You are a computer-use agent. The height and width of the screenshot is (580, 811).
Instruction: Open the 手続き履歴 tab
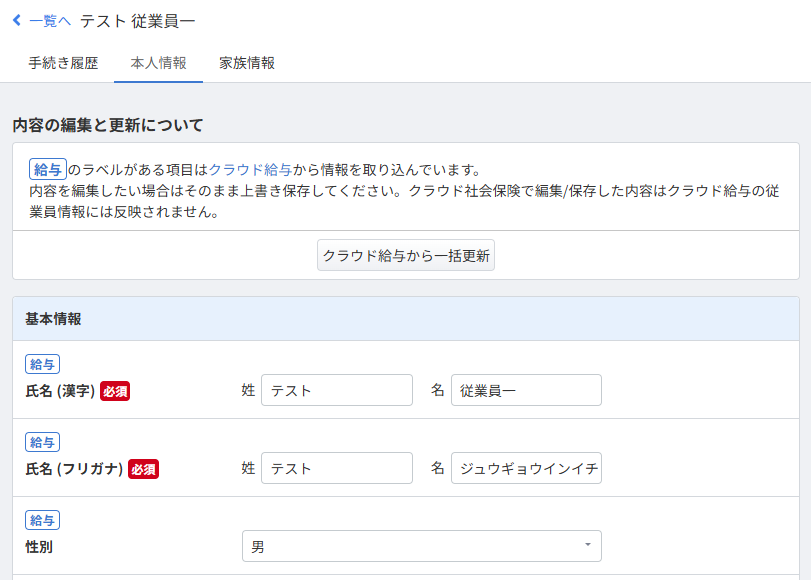tap(63, 63)
